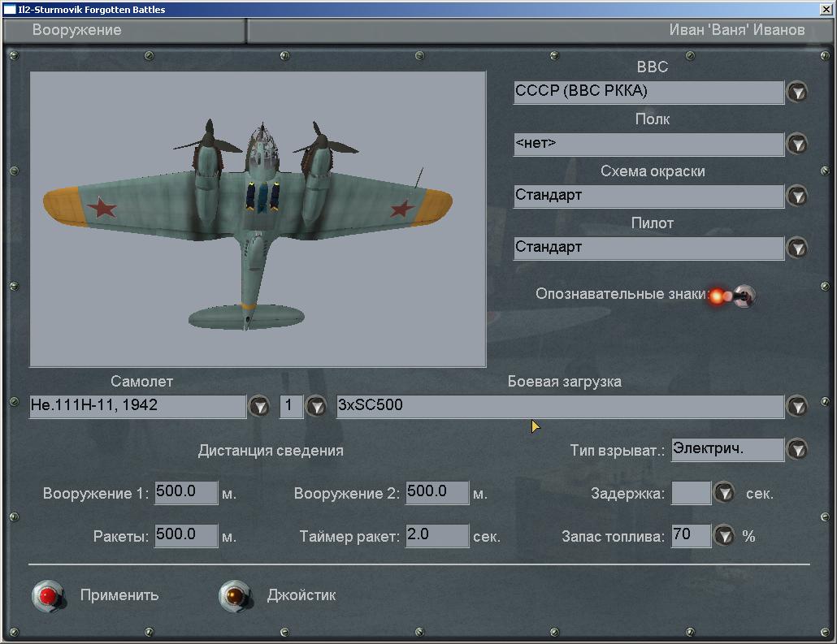837x644 pixels.
Task: Open the Задержка delay dropdown arrow
Action: 724,493
